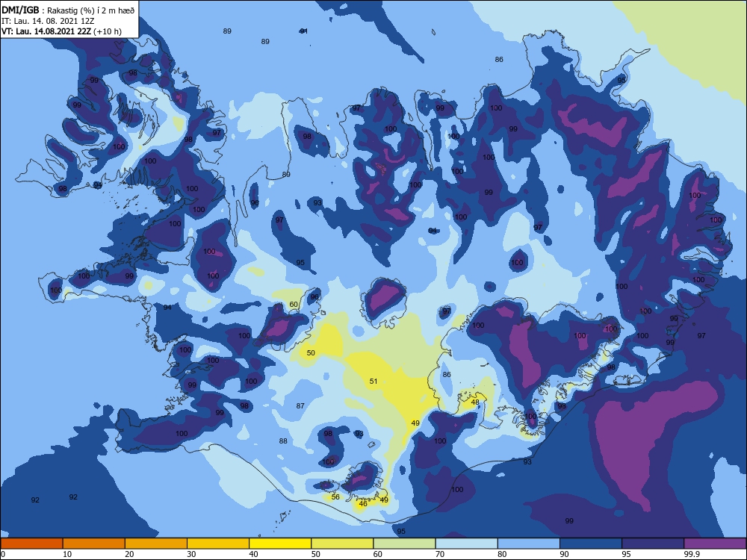The height and width of the screenshot is (560, 747).
Task: Select the '48' humidity value on the map
Action: tap(475, 402)
